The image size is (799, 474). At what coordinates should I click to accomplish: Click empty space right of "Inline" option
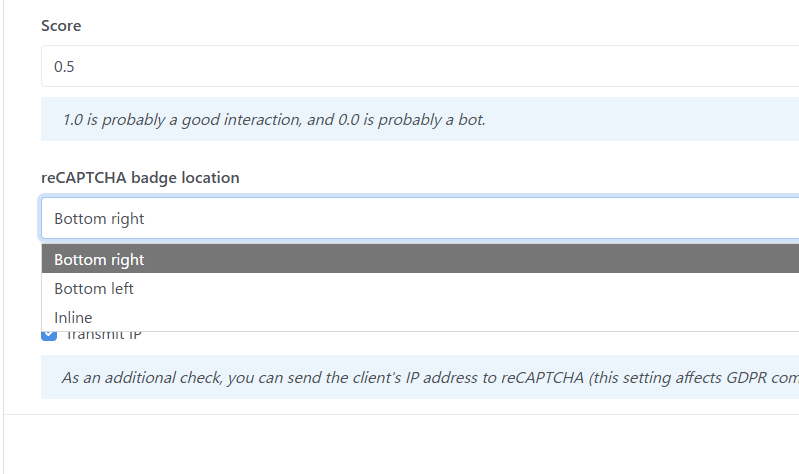[x=450, y=318]
